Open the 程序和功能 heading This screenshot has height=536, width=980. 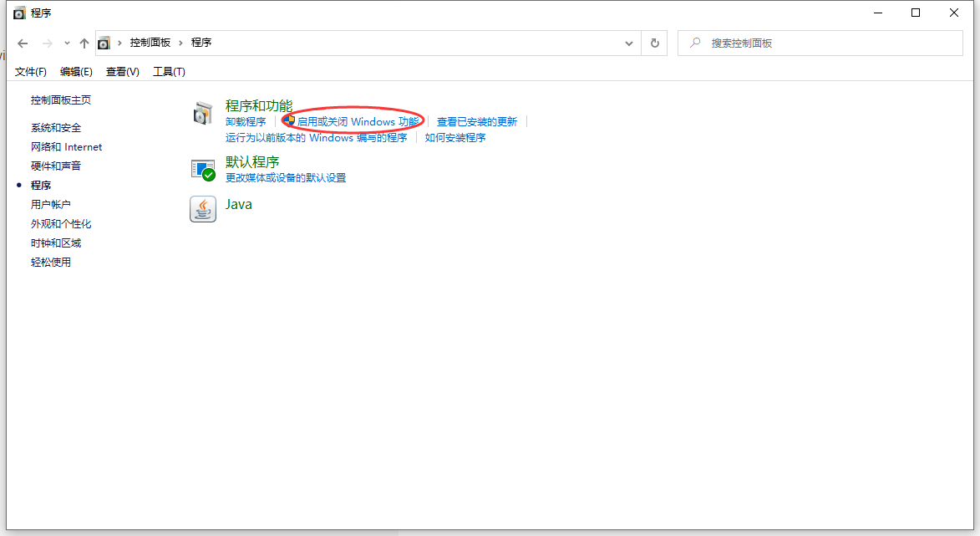pyautogui.click(x=259, y=105)
